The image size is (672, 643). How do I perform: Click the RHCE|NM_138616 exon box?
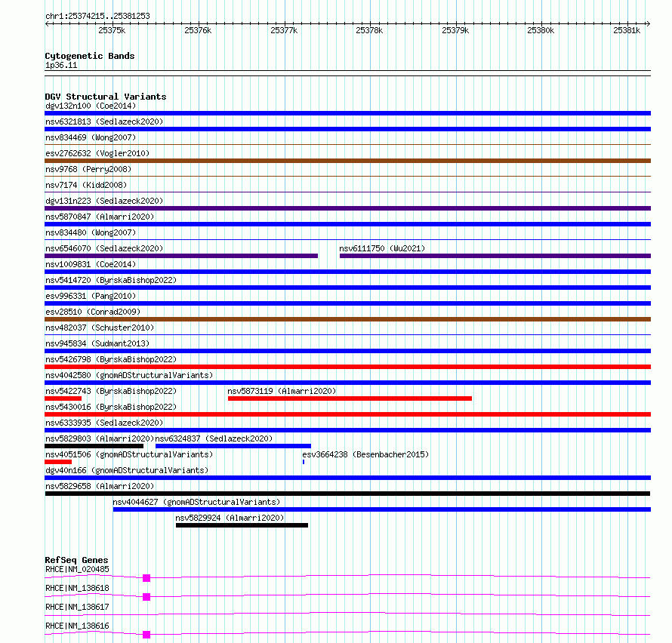pos(146,635)
